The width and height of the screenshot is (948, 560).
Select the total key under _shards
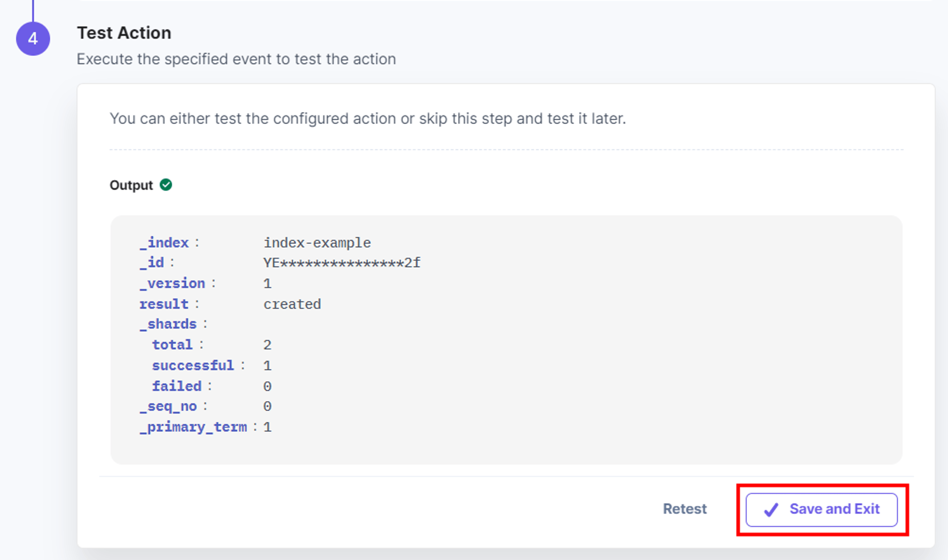coord(172,345)
